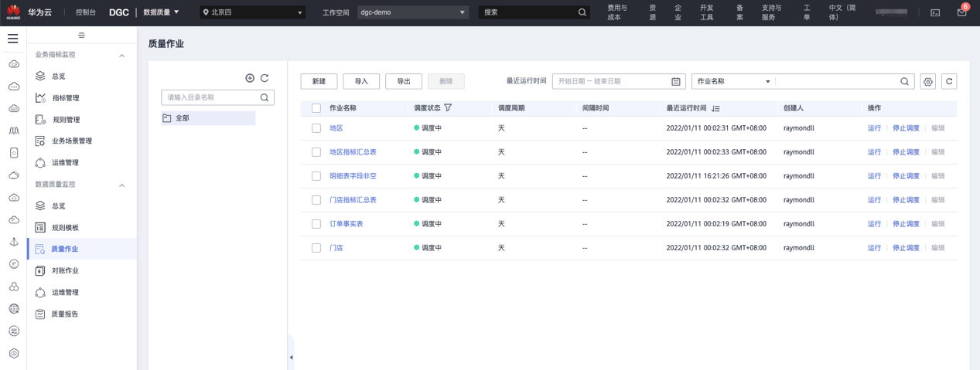Click the mail notification icon
Image resolution: width=980 pixels, height=370 pixels.
[961, 12]
